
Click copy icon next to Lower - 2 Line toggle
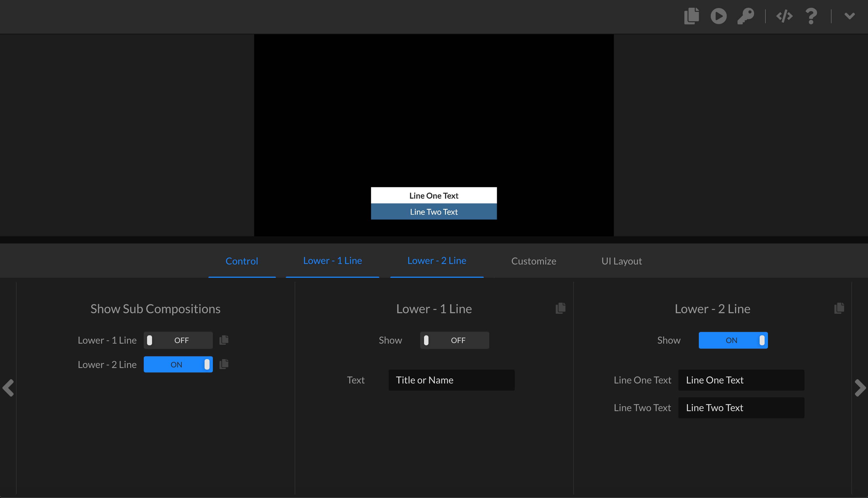click(x=224, y=364)
